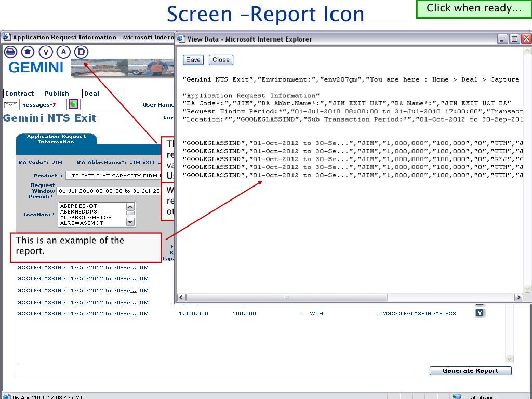
Task: Click the circular A icon in toolbar
Action: [x=63, y=52]
